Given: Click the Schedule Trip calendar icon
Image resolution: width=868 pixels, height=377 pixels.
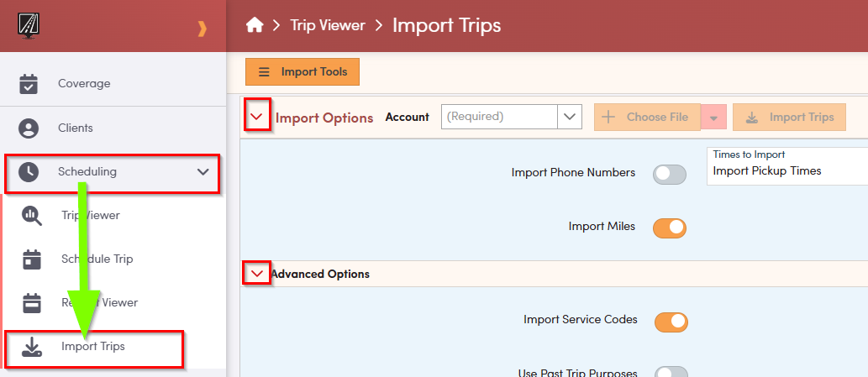Looking at the screenshot, I should [x=32, y=259].
